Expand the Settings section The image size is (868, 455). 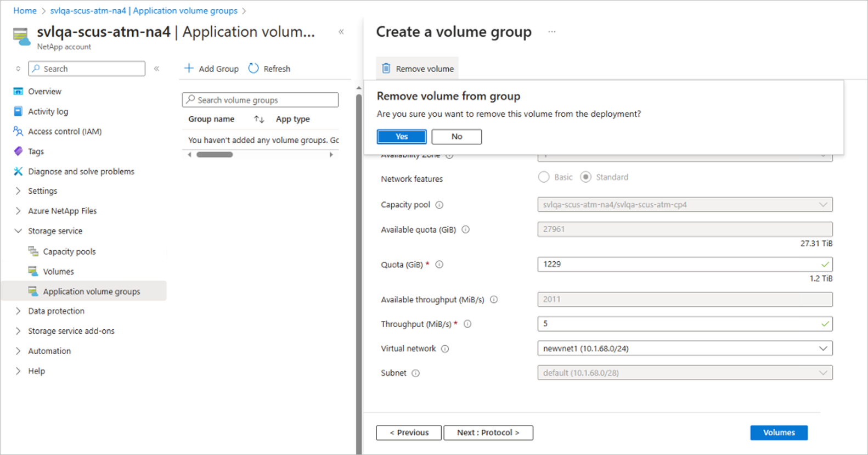pyautogui.click(x=18, y=191)
